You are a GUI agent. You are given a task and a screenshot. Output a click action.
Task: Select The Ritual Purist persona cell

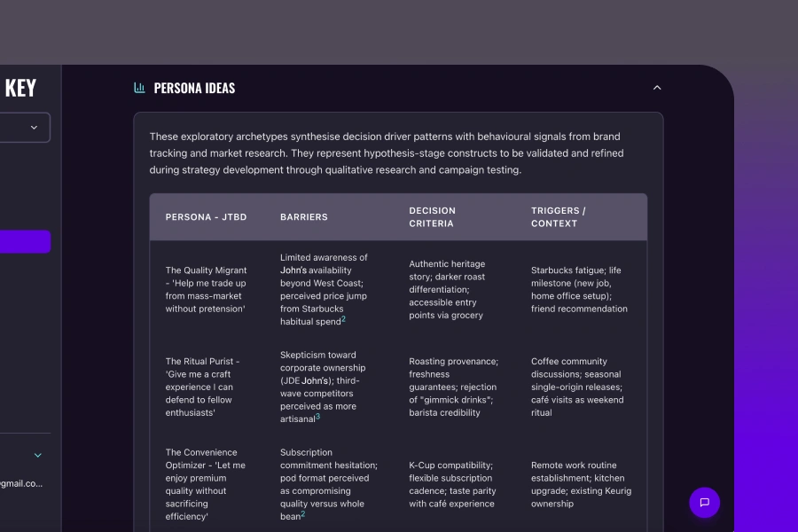pos(202,387)
